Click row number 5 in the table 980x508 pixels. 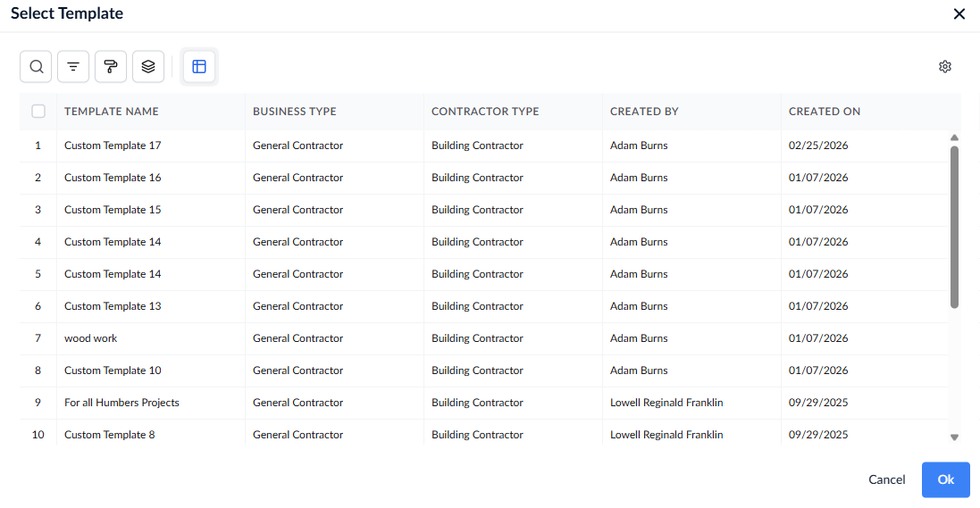click(x=38, y=274)
